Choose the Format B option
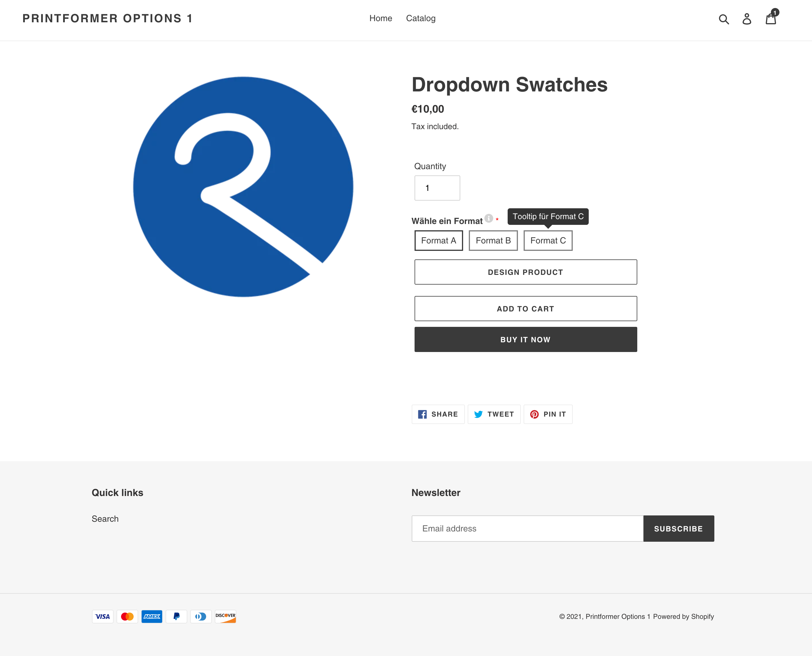 [493, 241]
